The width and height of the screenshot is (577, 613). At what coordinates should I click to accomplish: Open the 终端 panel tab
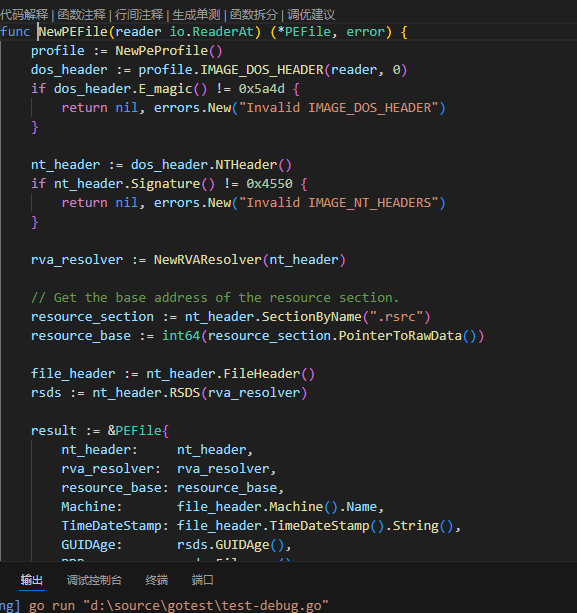click(156, 580)
